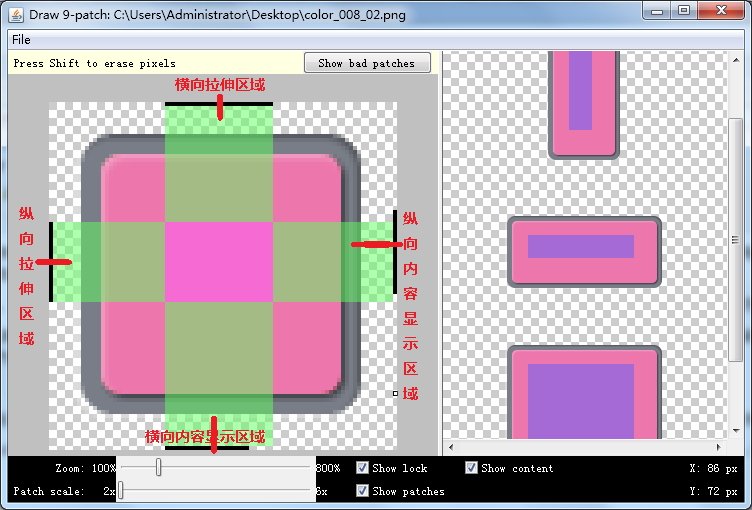Click the vertical scrollbar thumb in preview
This screenshot has height=510, width=752.
pos(736,240)
